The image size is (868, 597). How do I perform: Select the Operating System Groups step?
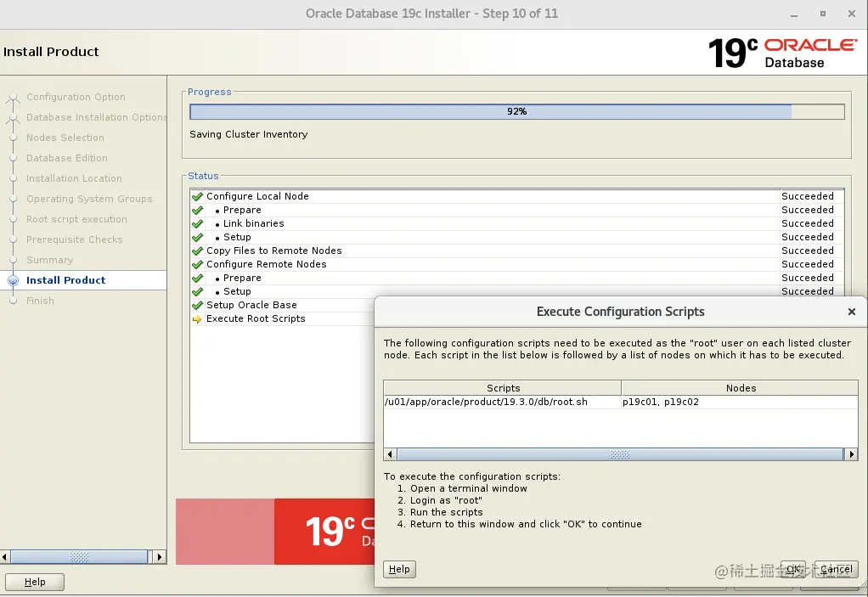click(89, 199)
